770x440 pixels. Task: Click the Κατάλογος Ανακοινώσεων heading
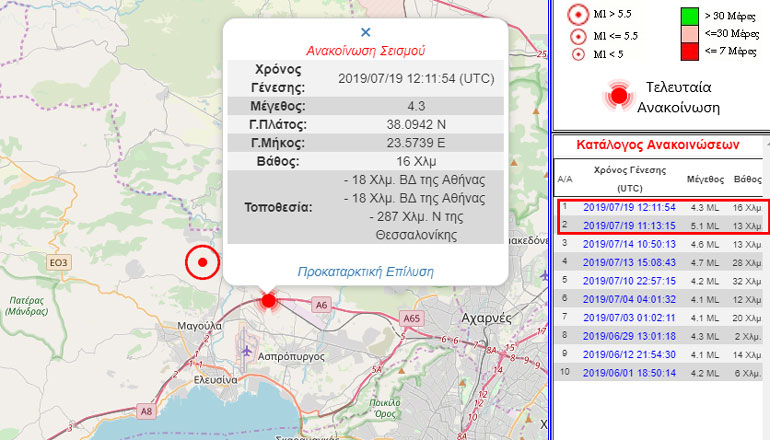(x=658, y=145)
